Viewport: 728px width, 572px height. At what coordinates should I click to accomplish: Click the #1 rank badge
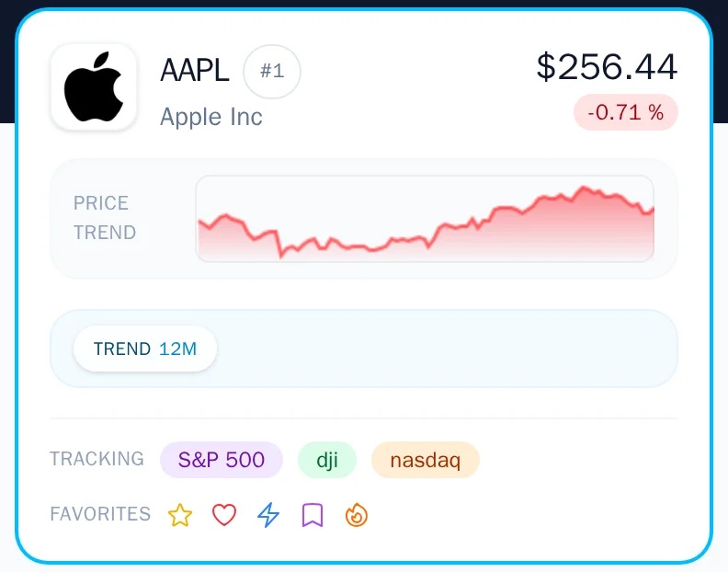click(x=272, y=72)
